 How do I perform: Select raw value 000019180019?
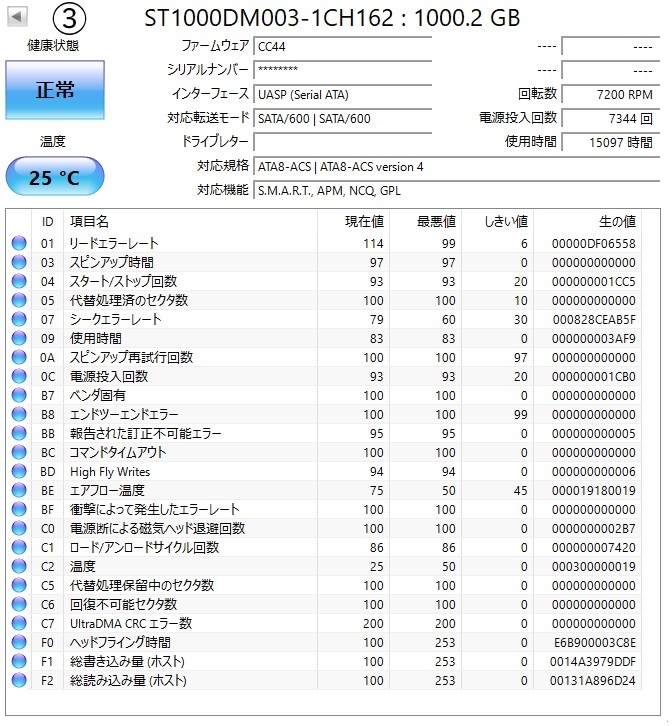click(x=593, y=490)
